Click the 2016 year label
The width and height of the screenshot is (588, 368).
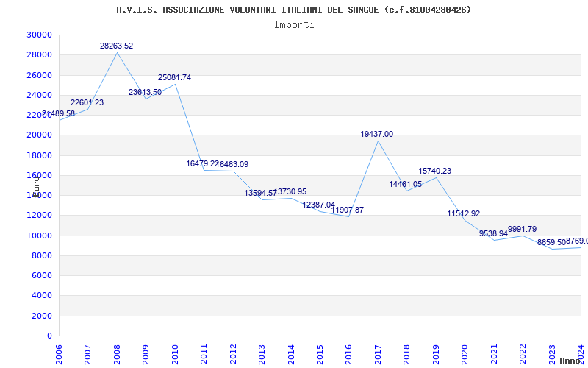coord(348,354)
